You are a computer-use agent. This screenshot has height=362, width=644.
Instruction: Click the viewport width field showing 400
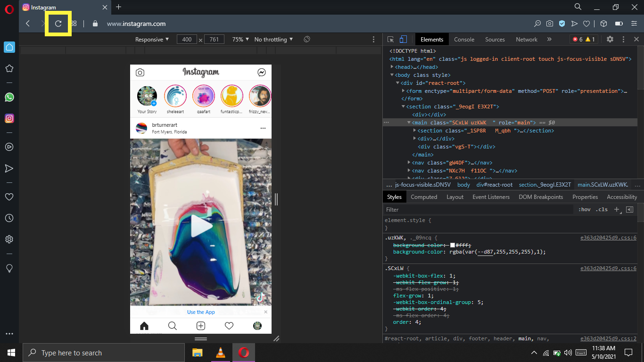point(187,40)
